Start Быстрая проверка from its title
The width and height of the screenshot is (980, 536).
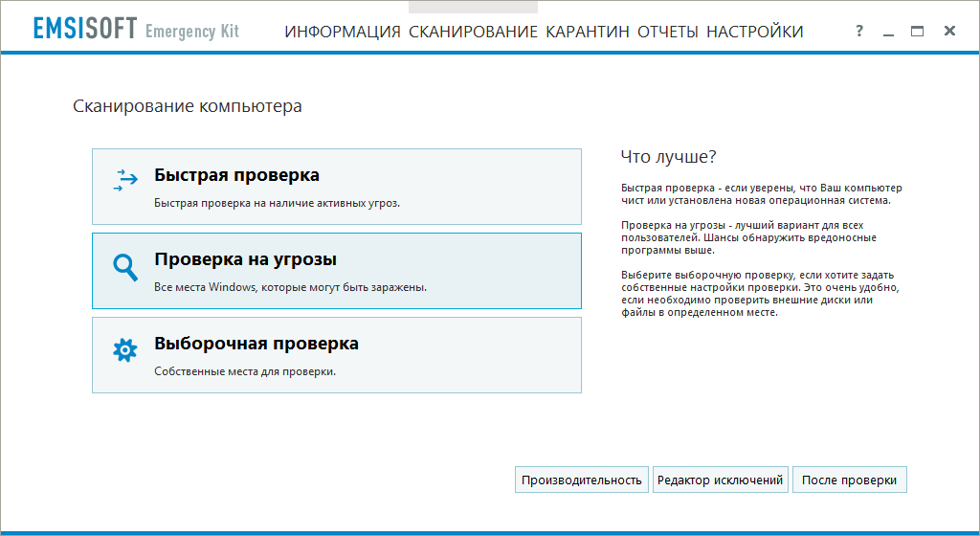point(236,176)
